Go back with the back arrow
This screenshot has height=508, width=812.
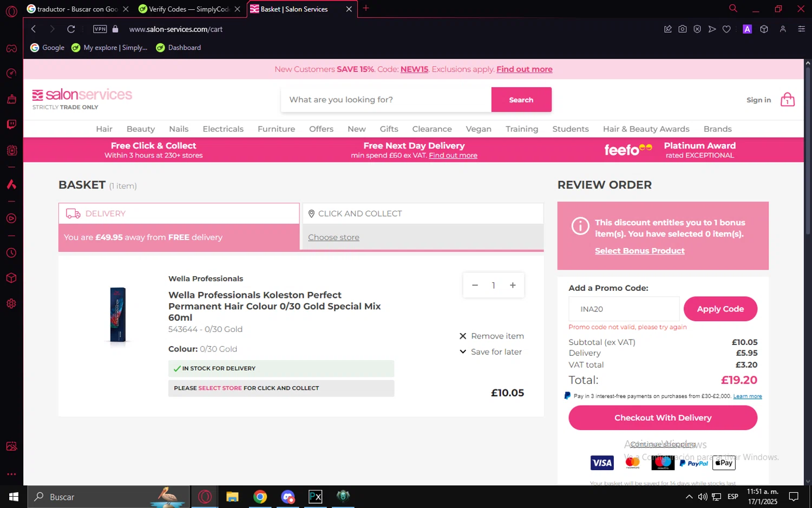point(34,29)
